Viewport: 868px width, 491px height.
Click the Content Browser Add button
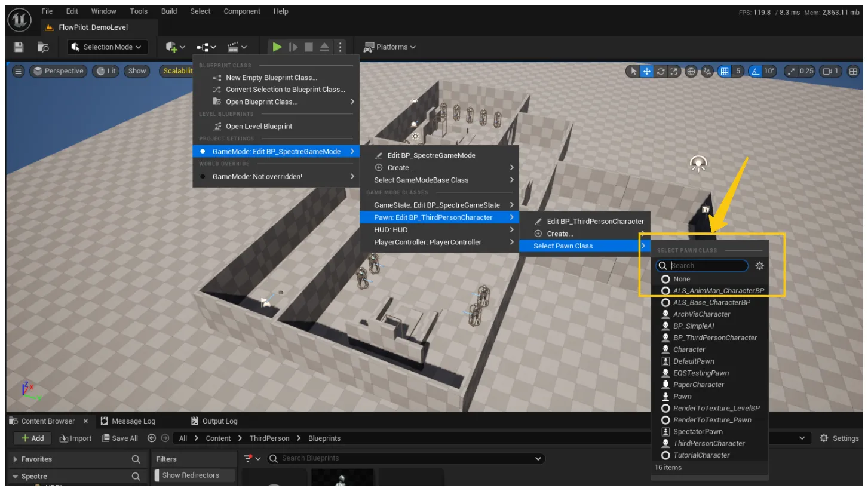pos(33,438)
